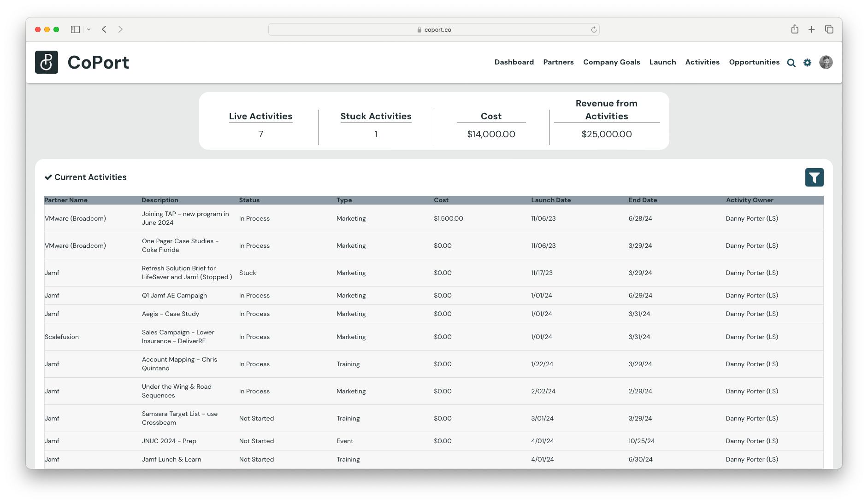Open the search magnifier icon
Image resolution: width=868 pixels, height=503 pixels.
point(791,63)
